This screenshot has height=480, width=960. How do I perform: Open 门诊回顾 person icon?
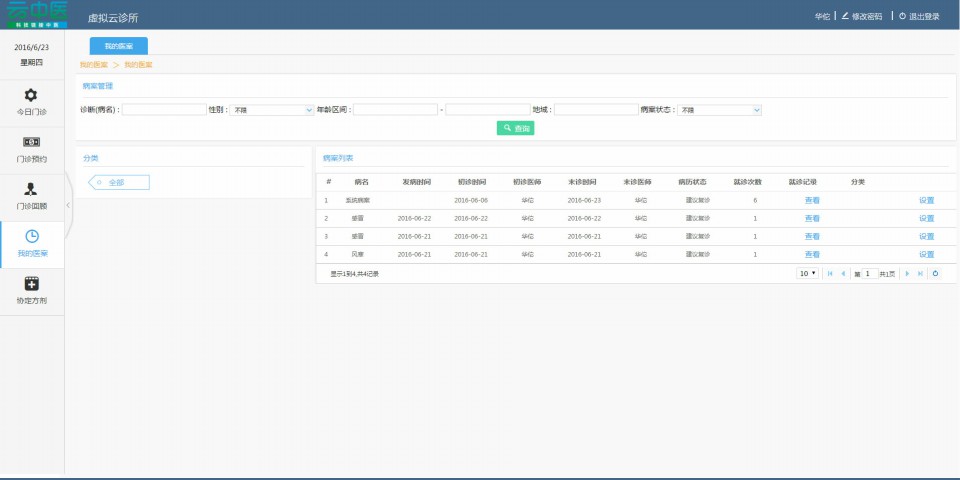coord(31,189)
